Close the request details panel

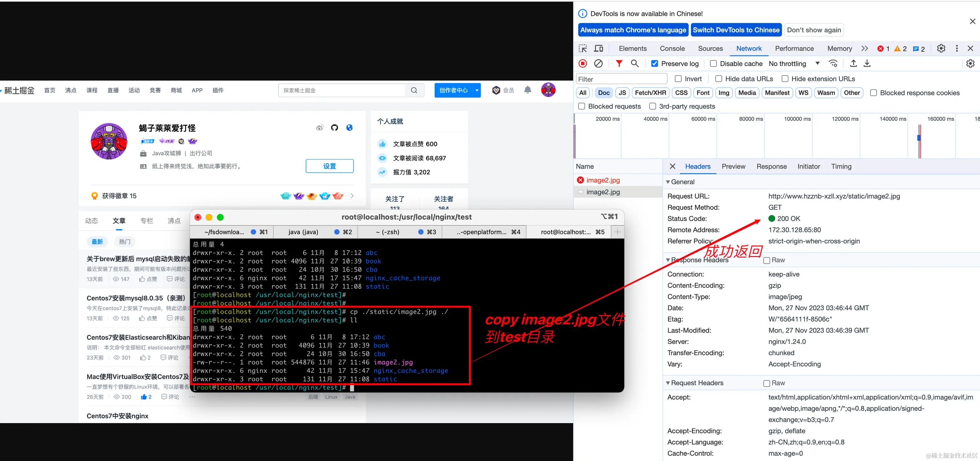point(672,166)
